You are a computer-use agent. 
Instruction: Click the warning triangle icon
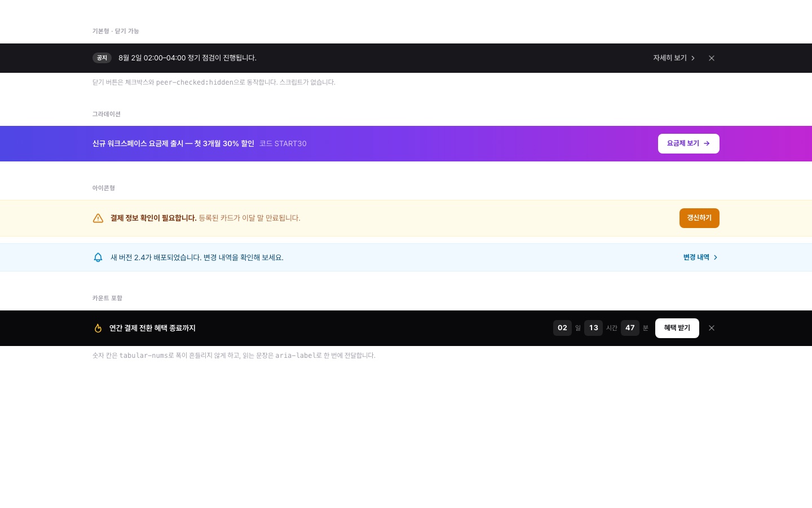click(98, 218)
